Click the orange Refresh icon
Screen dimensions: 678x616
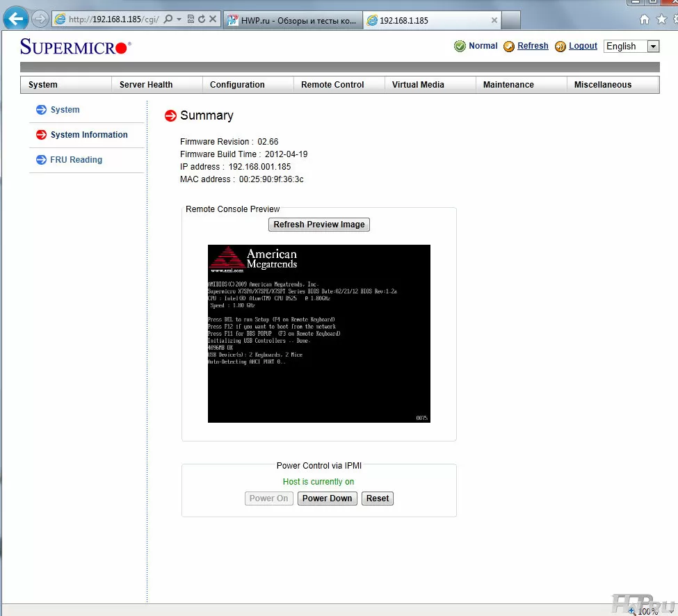509,47
